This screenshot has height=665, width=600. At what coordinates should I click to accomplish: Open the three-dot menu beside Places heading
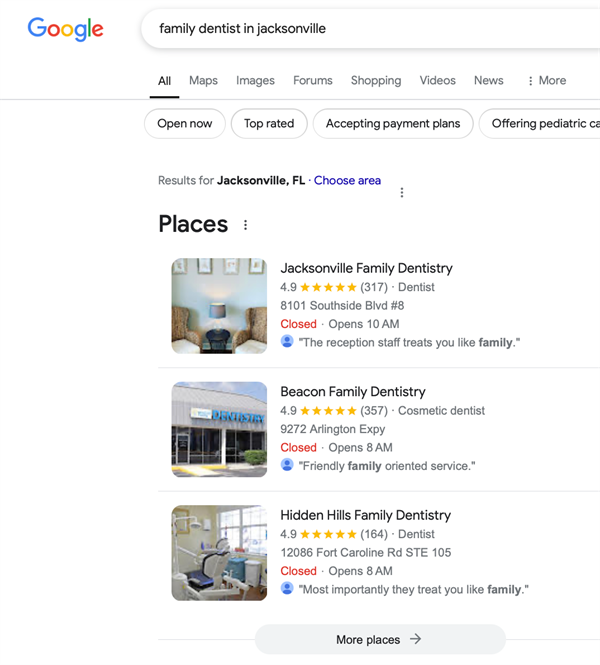(245, 225)
